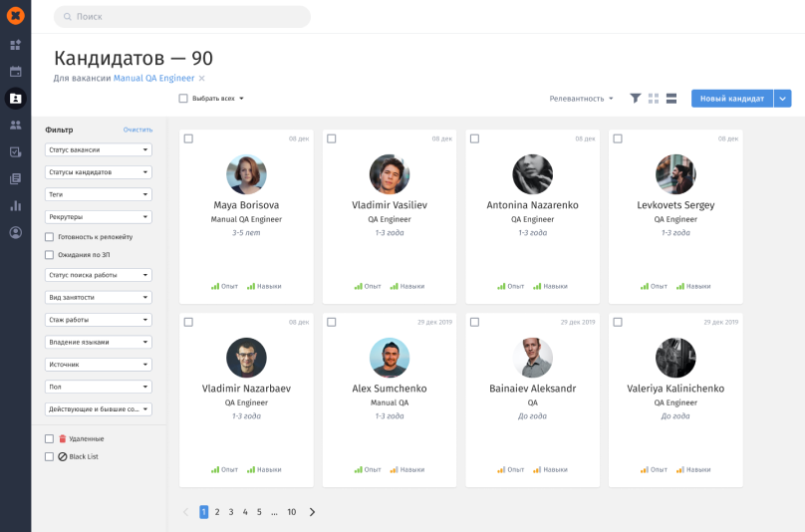Open the reports bar chart sidebar icon

15,206
